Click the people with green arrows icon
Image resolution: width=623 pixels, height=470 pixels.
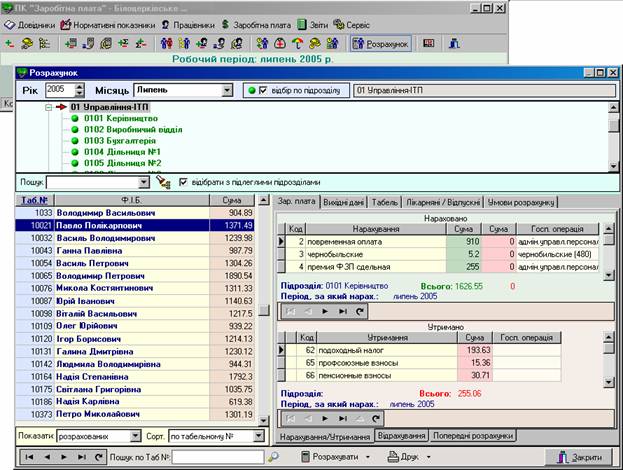tap(262, 43)
